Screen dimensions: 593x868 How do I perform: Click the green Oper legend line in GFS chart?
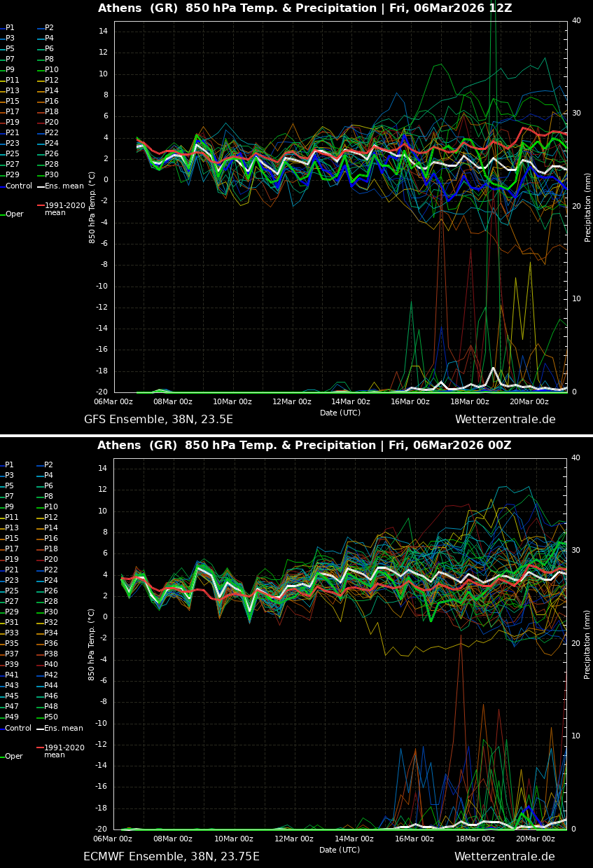coord(3,214)
